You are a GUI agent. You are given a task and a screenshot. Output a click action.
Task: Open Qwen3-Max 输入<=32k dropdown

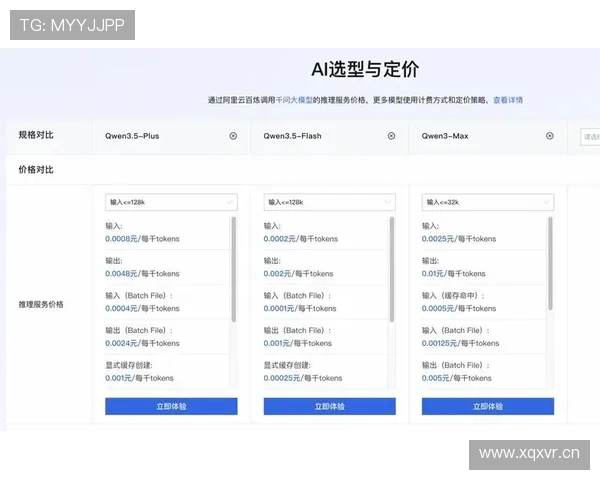pos(488,202)
